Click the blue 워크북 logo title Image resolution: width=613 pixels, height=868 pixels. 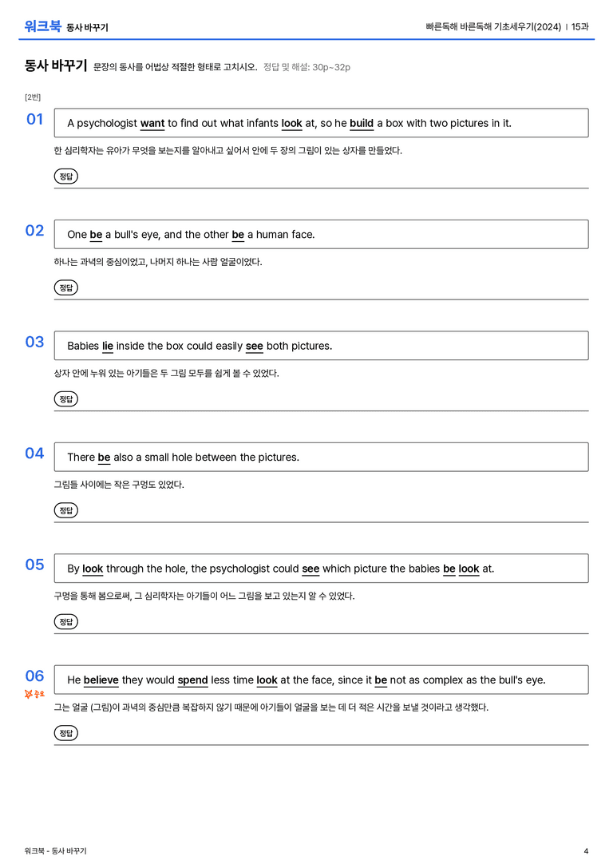(x=42, y=26)
